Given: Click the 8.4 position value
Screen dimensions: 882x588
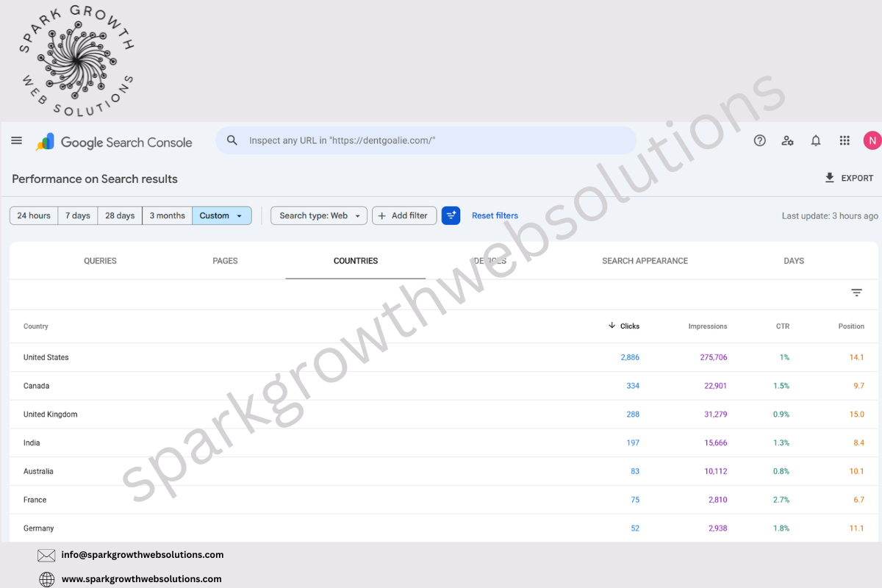Looking at the screenshot, I should (x=858, y=443).
